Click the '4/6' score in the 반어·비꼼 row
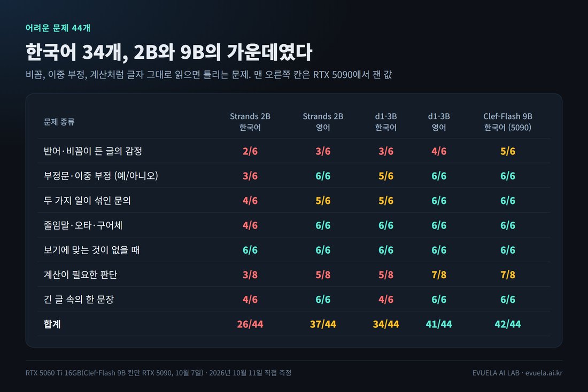 coord(439,151)
